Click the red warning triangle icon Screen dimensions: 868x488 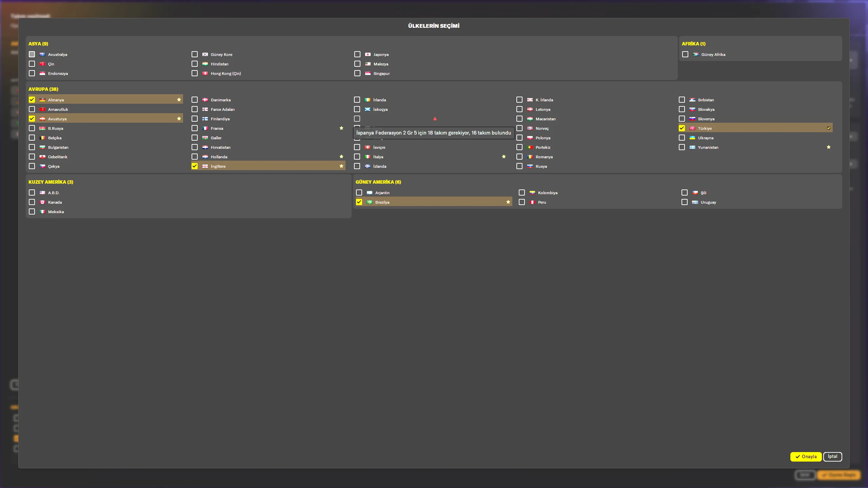pyautogui.click(x=435, y=119)
